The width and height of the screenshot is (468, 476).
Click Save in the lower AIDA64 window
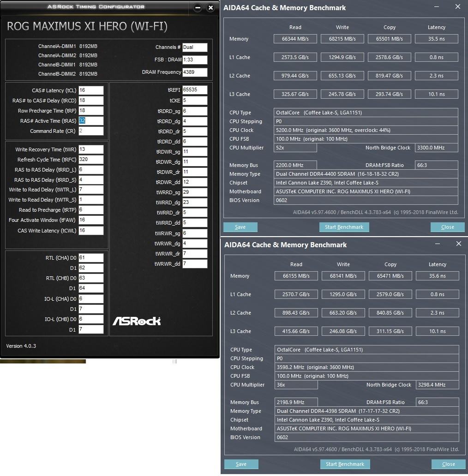[x=241, y=464]
